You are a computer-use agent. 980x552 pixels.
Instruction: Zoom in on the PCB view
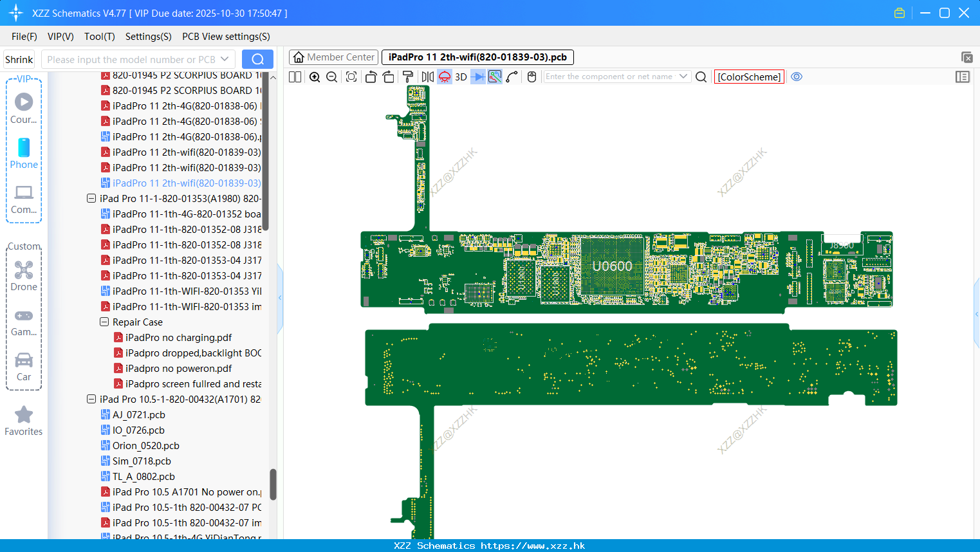tap(315, 77)
